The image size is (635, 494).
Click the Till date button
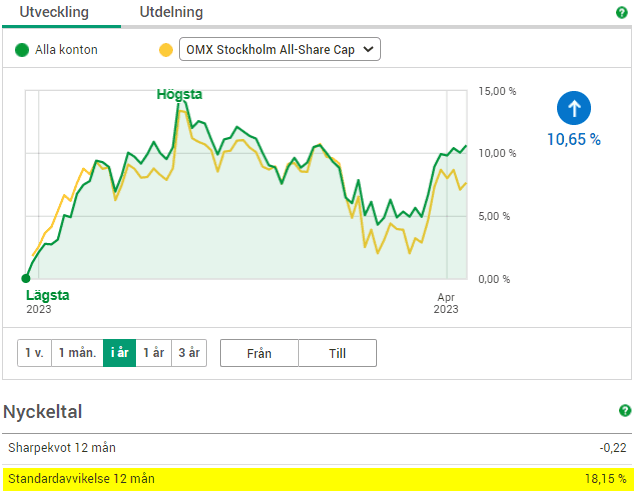click(x=337, y=353)
